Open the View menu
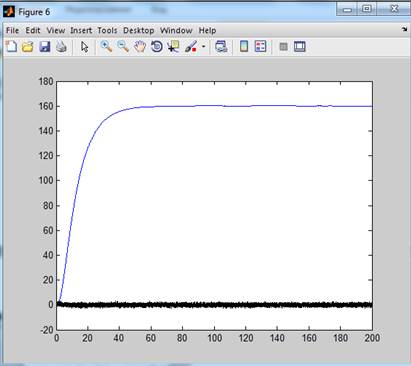Screen dimensions: 411x366 tap(56, 30)
